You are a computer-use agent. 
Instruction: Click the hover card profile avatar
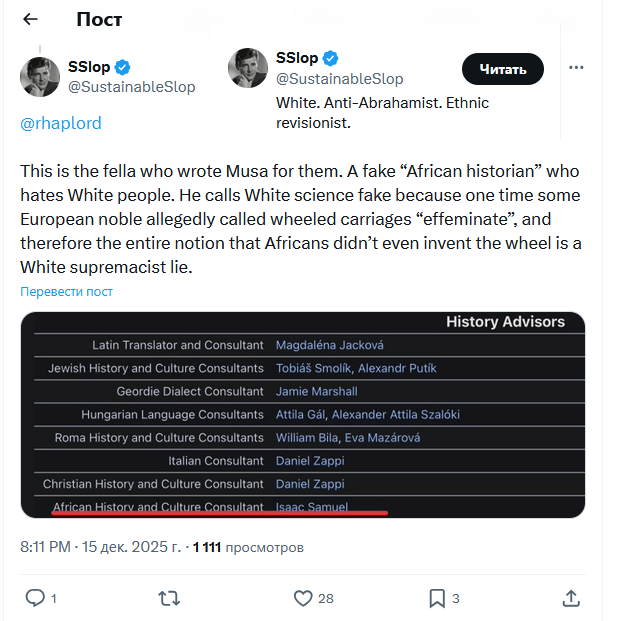[248, 68]
